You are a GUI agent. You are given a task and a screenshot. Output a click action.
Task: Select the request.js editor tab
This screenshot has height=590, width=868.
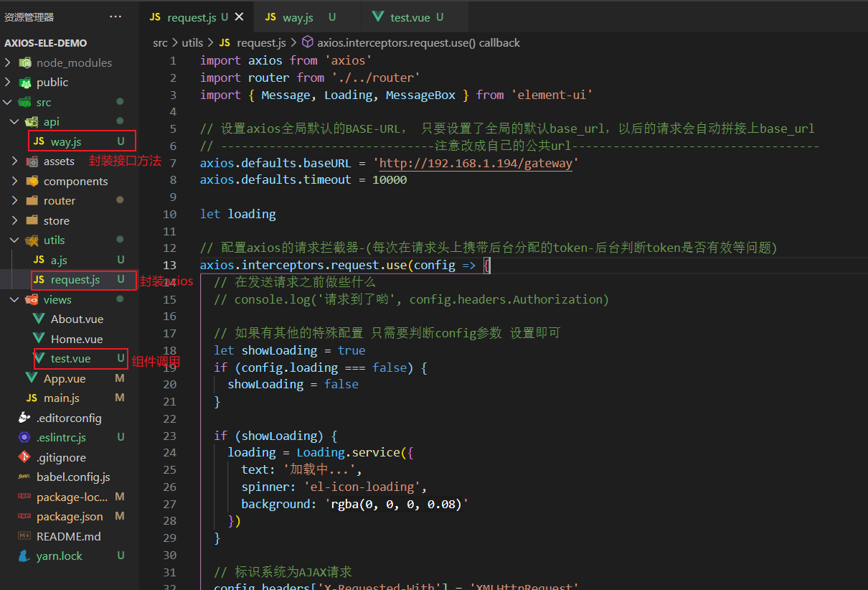197,17
